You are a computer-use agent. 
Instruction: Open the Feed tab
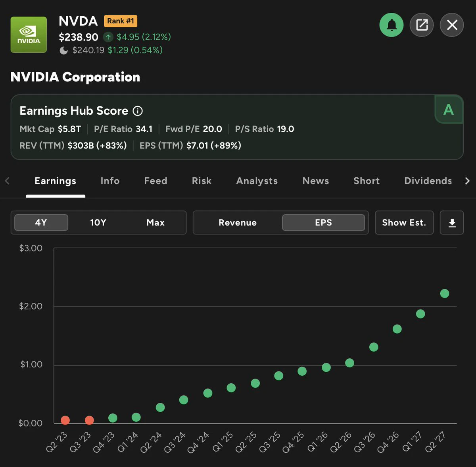pos(155,181)
